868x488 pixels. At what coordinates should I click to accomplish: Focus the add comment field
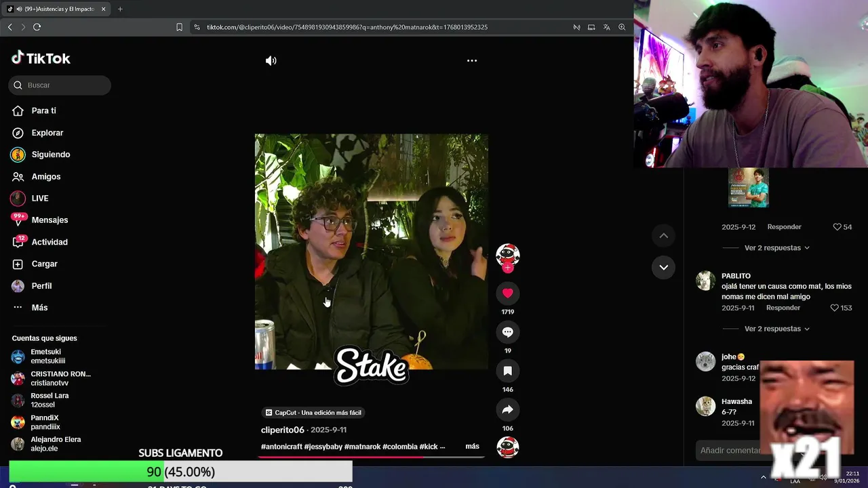click(x=730, y=450)
